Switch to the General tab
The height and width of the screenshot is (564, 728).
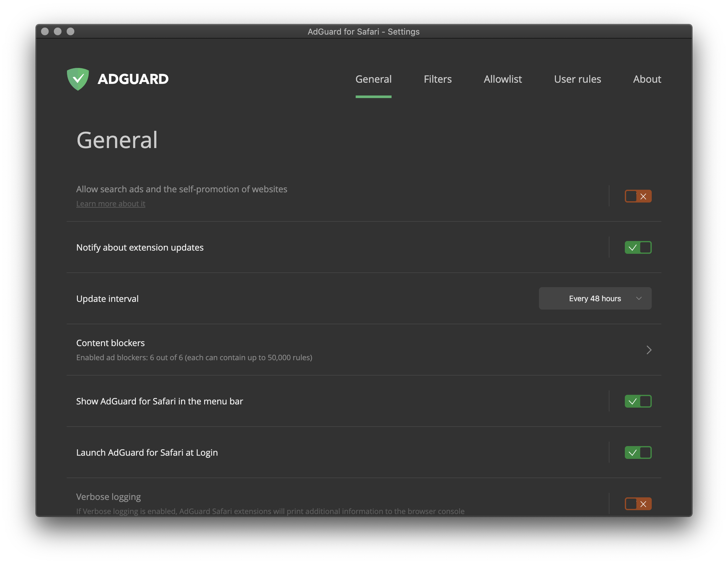coord(373,79)
